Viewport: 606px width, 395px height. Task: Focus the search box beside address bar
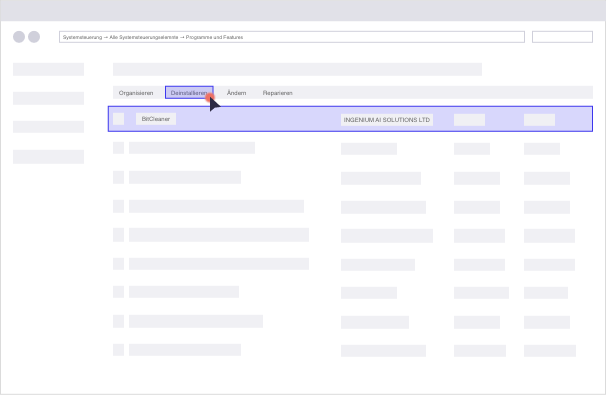tap(562, 37)
